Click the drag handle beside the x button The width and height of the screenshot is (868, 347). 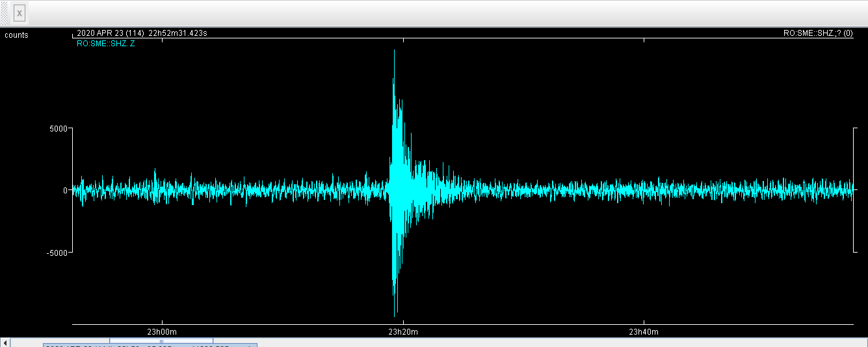(5, 13)
